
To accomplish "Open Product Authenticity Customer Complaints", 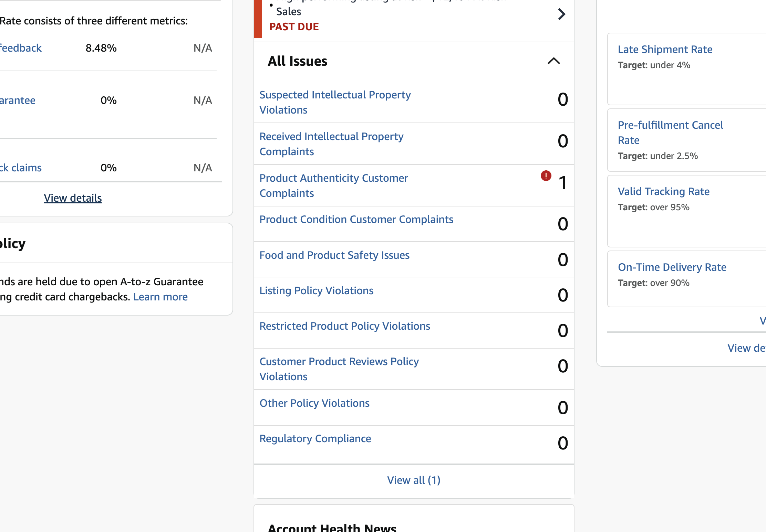I will pos(333,185).
